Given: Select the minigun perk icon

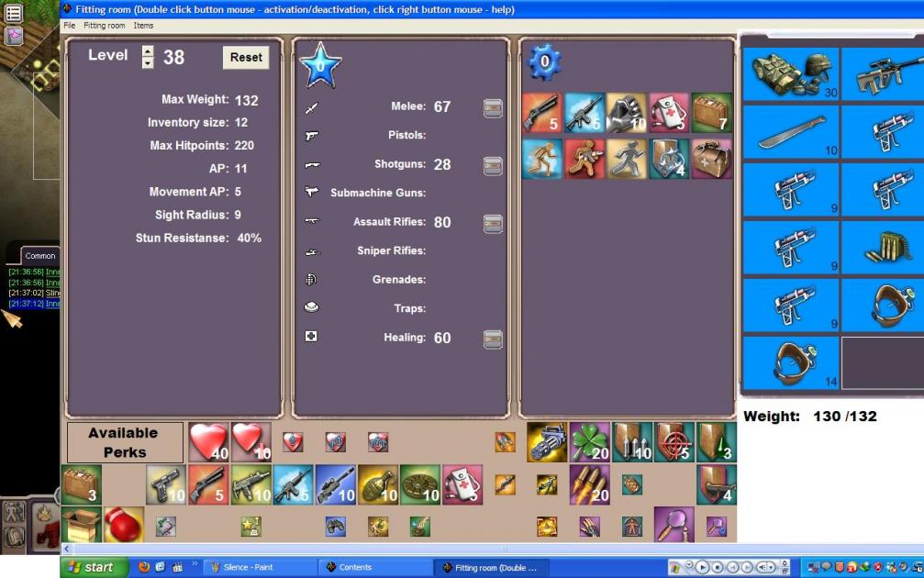Looking at the screenshot, I should pos(547,442).
